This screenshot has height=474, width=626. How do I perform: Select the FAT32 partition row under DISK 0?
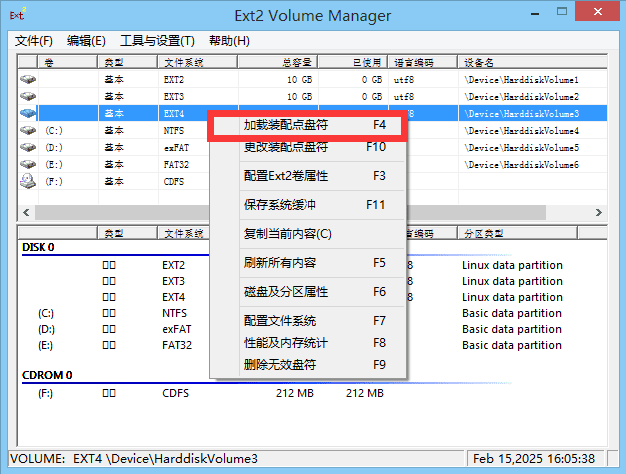(x=312, y=345)
